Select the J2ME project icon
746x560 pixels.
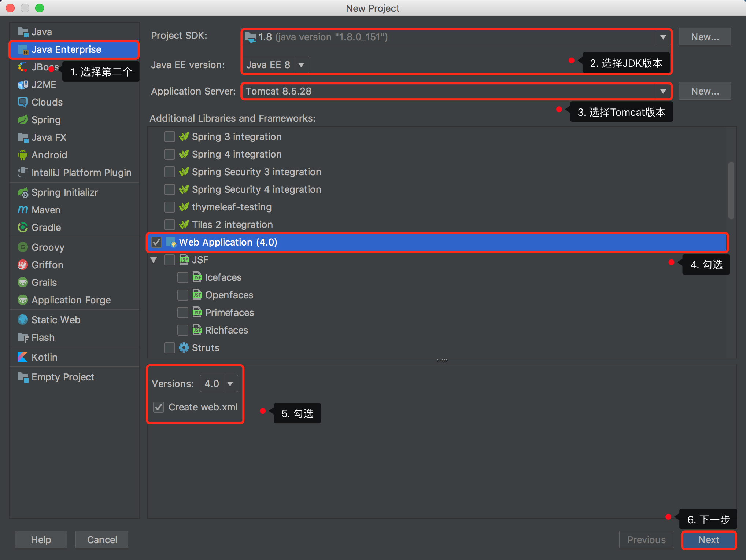23,85
